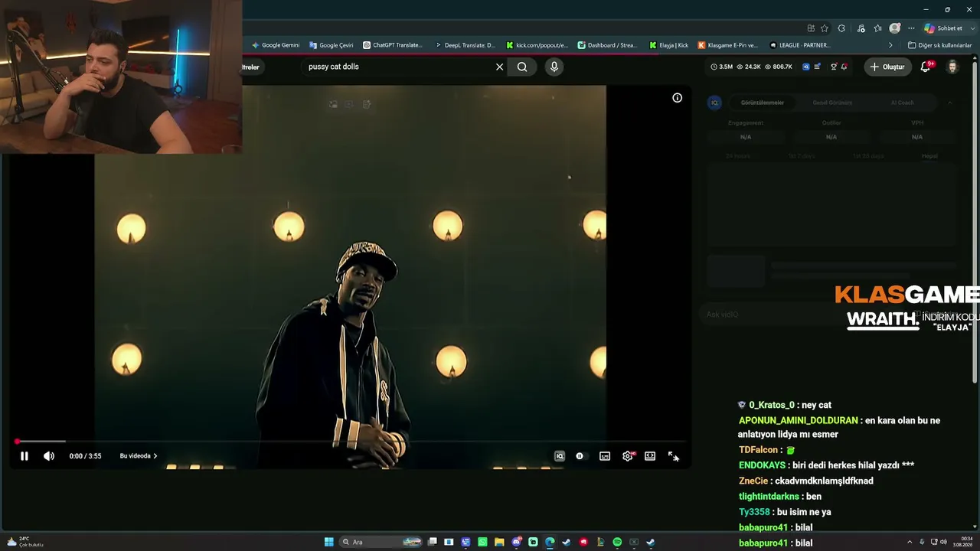Expand the bookmarks bar overflow chevron
The height and width of the screenshot is (551, 980).
890,45
